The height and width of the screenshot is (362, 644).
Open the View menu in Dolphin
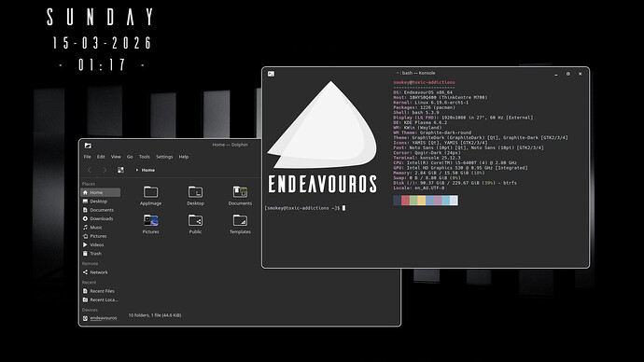tap(116, 157)
